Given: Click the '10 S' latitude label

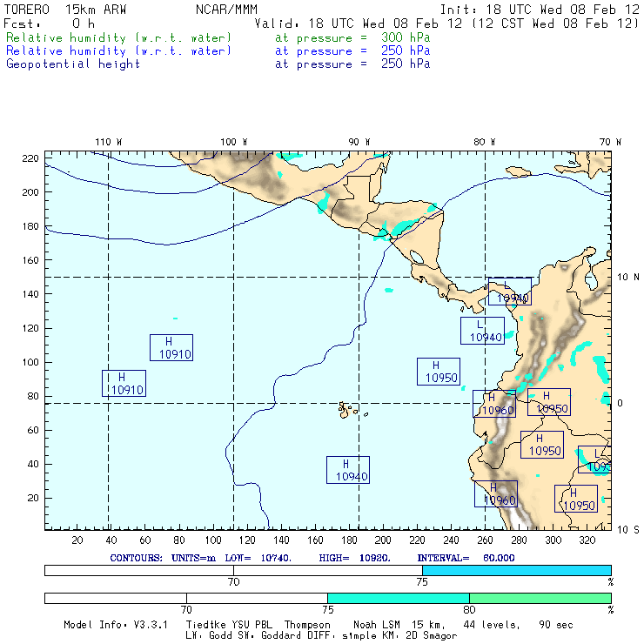Looking at the screenshot, I should (x=628, y=530).
